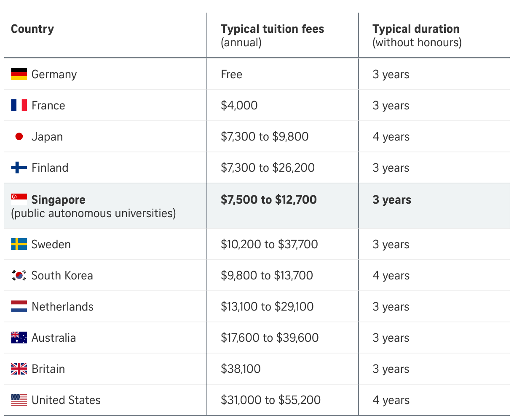Click the Country column header
Viewport: 514px width, 420px height.
tap(32, 29)
